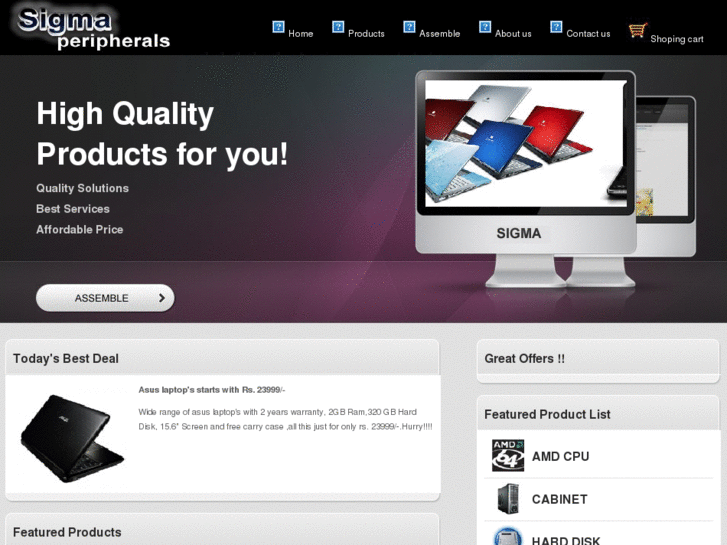The image size is (727, 545).
Task: Click the Best Services text
Action: point(73,209)
